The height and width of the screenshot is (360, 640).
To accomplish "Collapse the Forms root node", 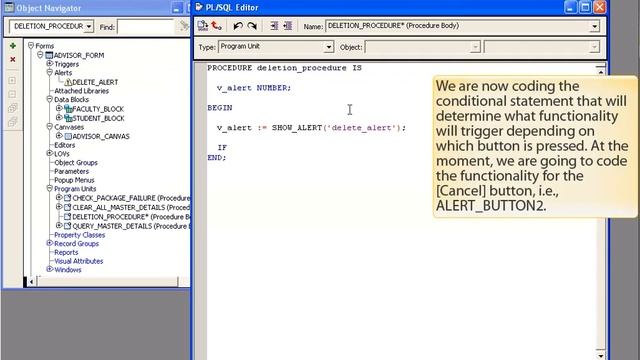I will (31, 45).
